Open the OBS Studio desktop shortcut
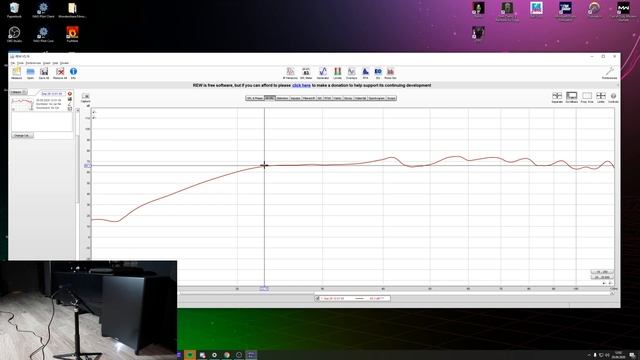Image resolution: width=640 pixels, height=360 pixels. tap(14, 34)
